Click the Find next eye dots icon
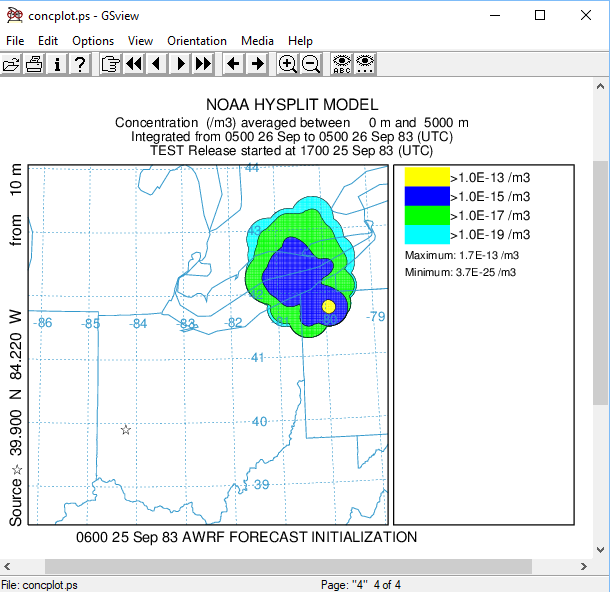The width and height of the screenshot is (610, 592). pos(365,64)
